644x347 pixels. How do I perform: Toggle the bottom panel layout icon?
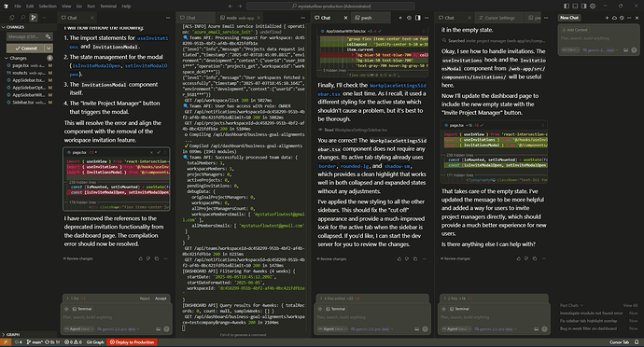pyautogui.click(x=575, y=6)
